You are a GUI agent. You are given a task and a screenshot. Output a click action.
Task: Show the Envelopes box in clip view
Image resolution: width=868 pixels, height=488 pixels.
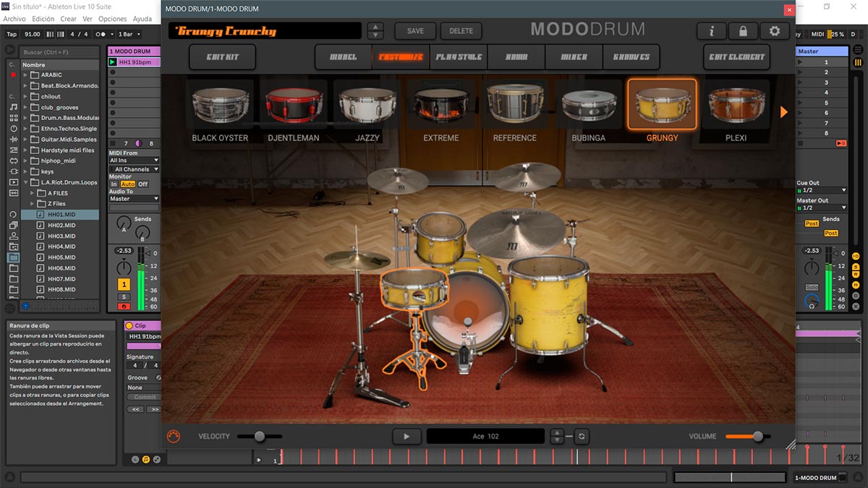[x=156, y=459]
